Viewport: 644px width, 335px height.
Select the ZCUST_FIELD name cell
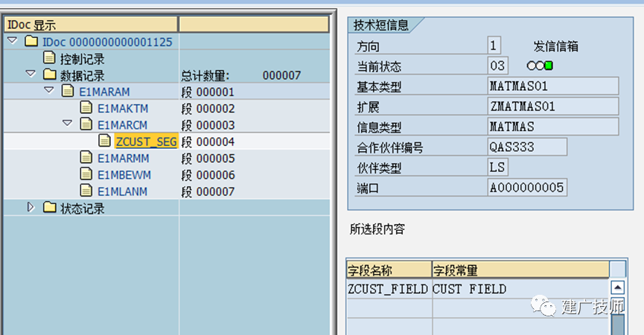click(x=389, y=289)
